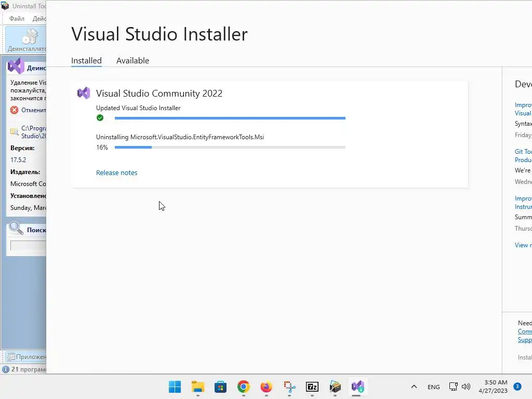Viewport: 532px width, 399px height.
Task: Select the Приложения tab at the bottom of Uninstall Tool
Action: click(26, 356)
